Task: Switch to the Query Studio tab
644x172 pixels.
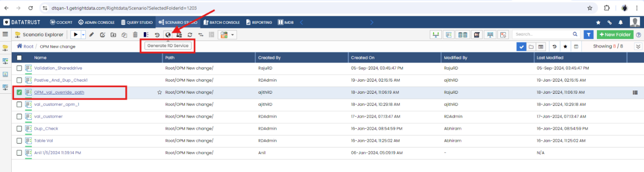Action: [137, 22]
